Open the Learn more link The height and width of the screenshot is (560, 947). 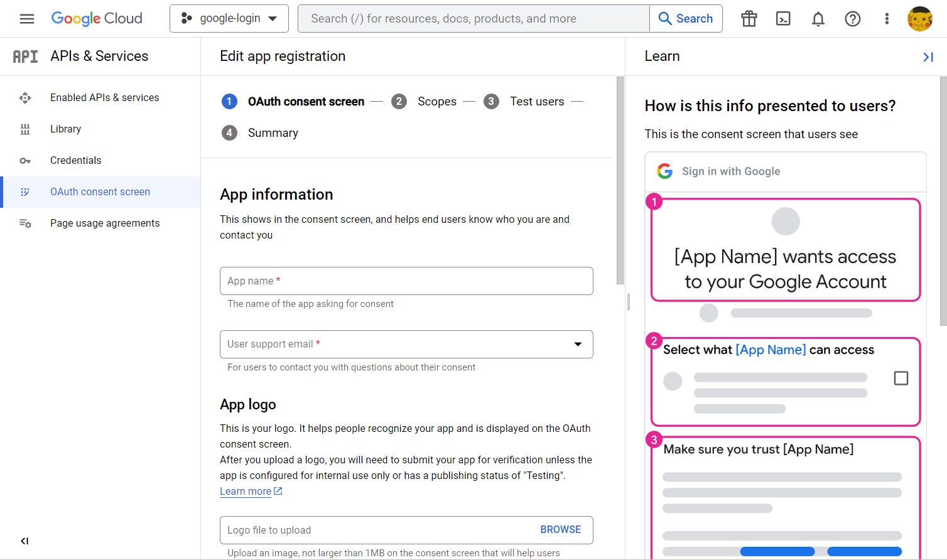246,492
